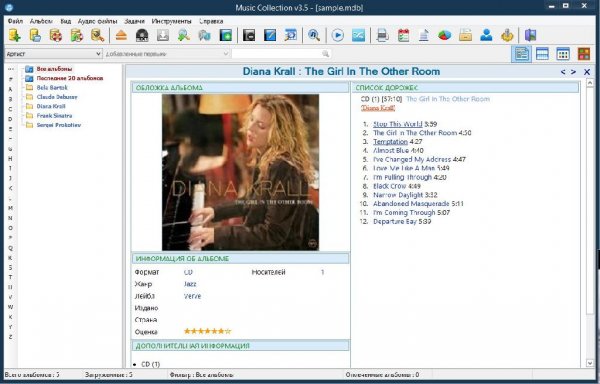
Task: Switch to table list view mode
Action: pos(542,54)
